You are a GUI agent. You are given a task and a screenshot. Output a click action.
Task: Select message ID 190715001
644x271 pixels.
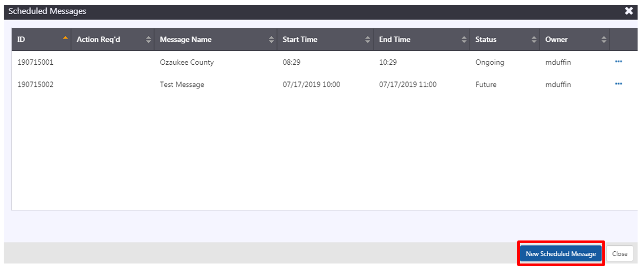click(x=35, y=62)
